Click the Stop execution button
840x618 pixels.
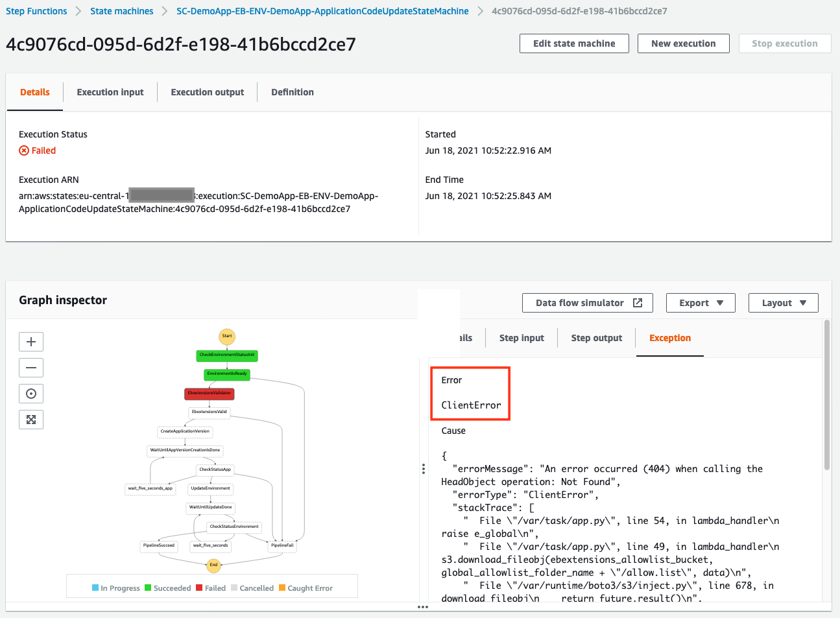click(785, 43)
